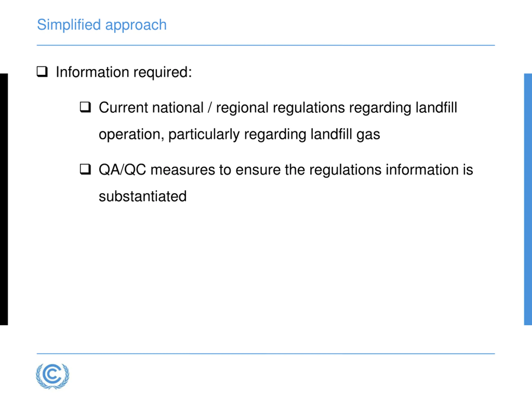Click the slash between national and regional
Image resolution: width=532 pixels, height=399 pixels.
click(210, 107)
